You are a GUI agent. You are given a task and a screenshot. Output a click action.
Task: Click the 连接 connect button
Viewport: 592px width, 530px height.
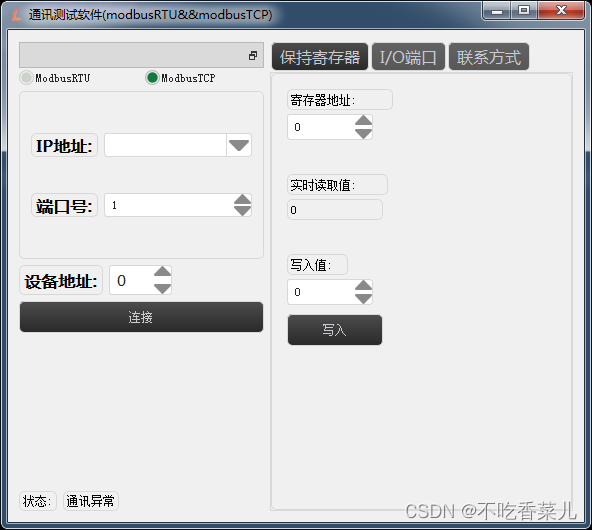tap(141, 317)
